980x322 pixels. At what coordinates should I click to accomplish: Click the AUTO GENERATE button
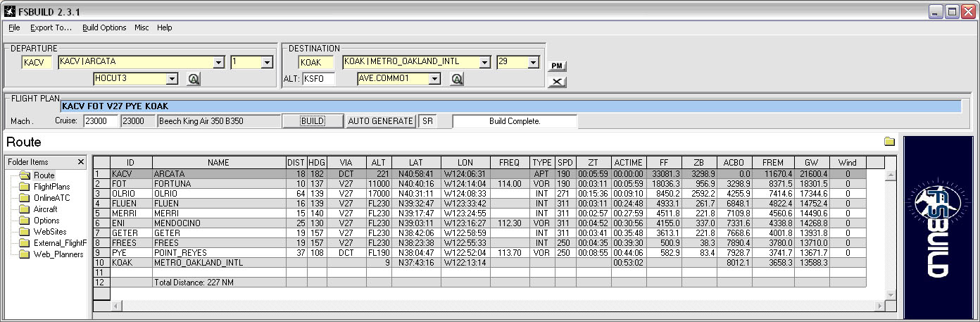coord(381,121)
